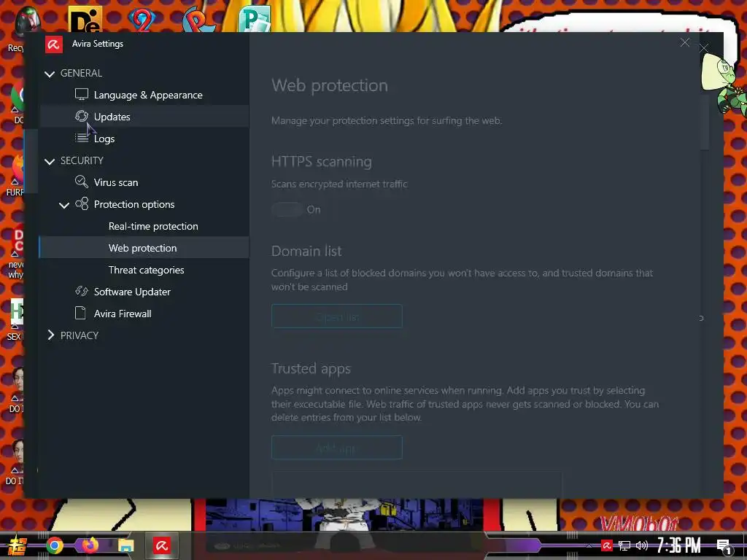Open File Explorer from the taskbar
Image resolution: width=747 pixels, height=560 pixels.
(125, 545)
